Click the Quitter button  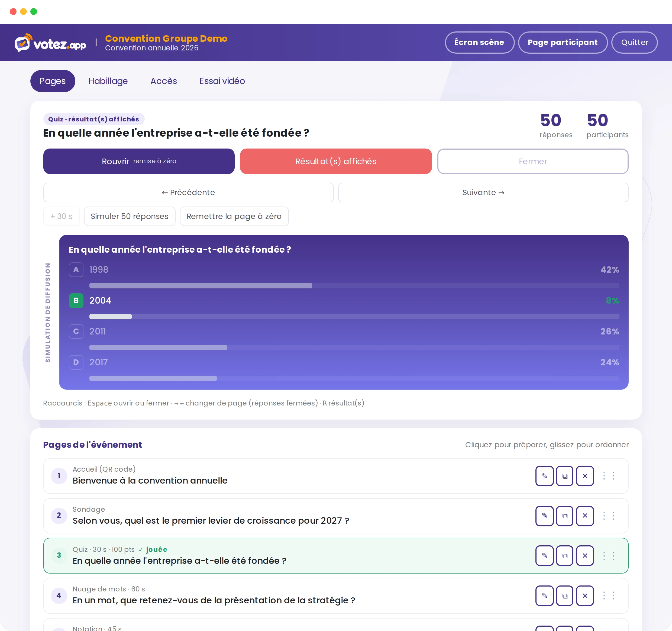tap(635, 42)
